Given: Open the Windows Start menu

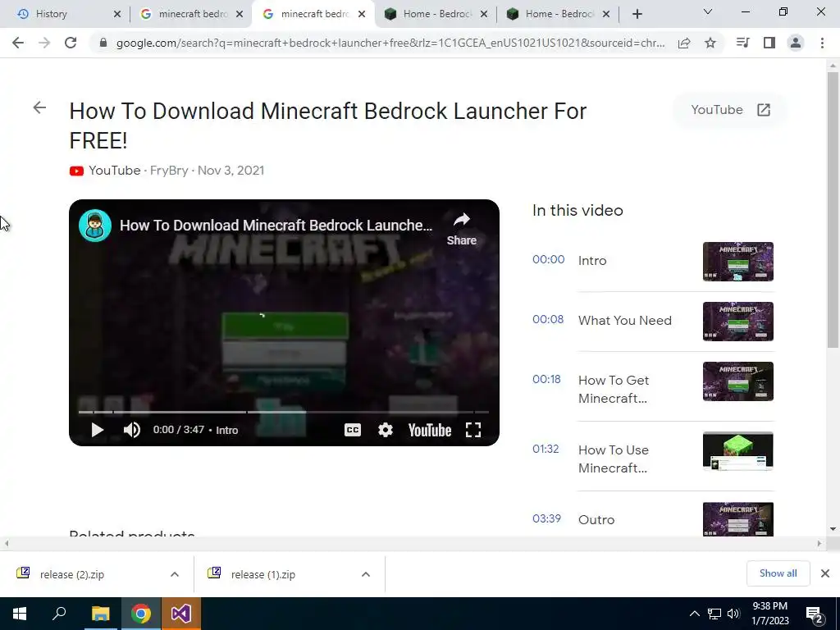Looking at the screenshot, I should tap(20, 614).
